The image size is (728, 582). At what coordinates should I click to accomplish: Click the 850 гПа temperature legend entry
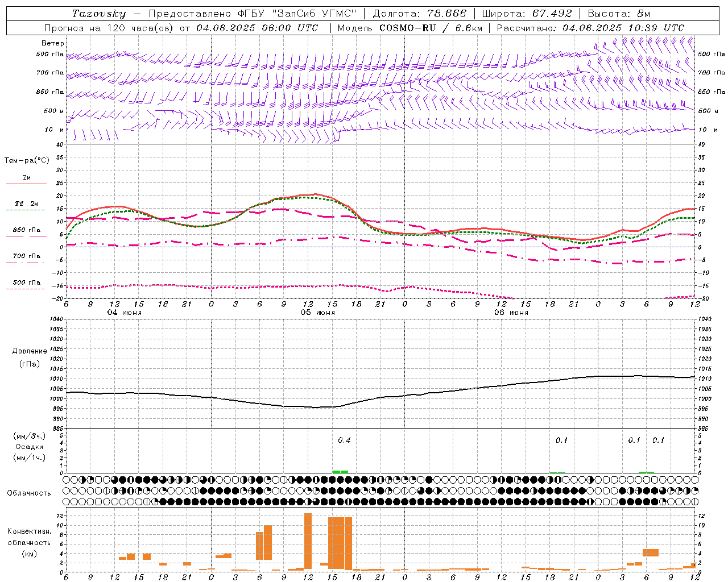26,230
